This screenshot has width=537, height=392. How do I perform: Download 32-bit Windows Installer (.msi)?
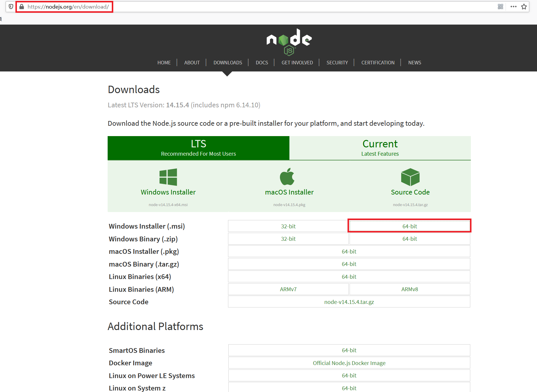(x=288, y=226)
